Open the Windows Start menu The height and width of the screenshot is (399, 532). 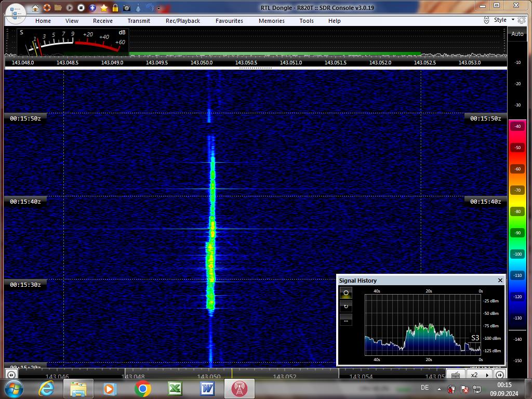14,389
